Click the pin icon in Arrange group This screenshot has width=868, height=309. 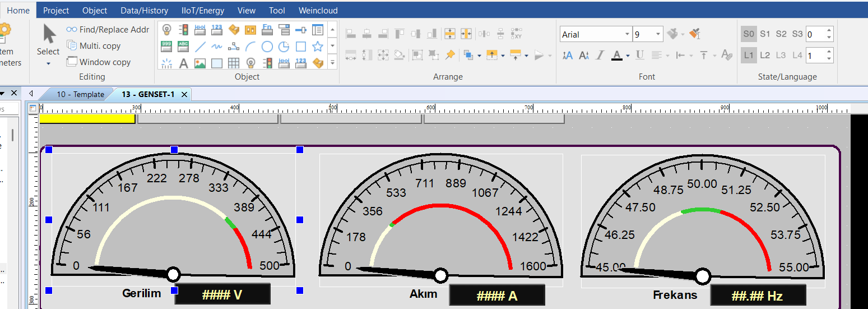tap(450, 55)
